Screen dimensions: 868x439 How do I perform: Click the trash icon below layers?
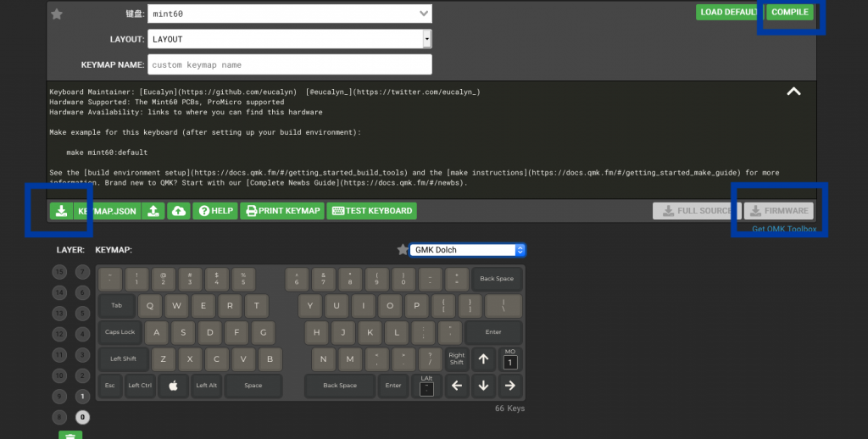tap(70, 436)
